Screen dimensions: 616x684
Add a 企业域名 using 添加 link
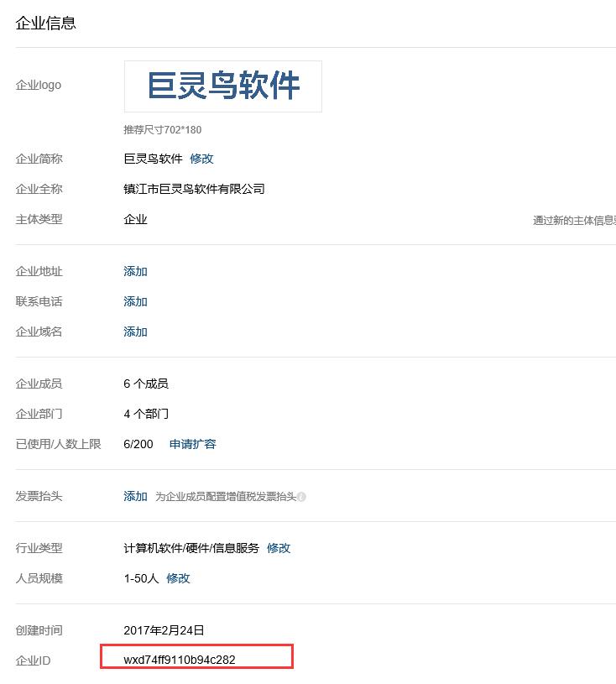[135, 332]
